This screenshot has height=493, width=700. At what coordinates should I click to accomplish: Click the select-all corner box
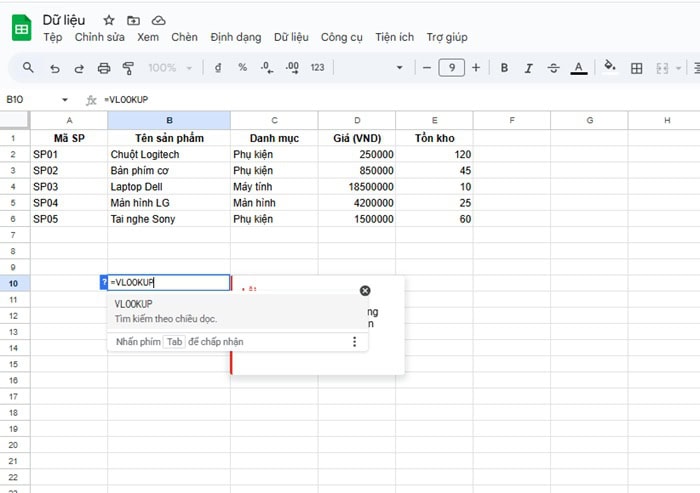tap(14, 120)
